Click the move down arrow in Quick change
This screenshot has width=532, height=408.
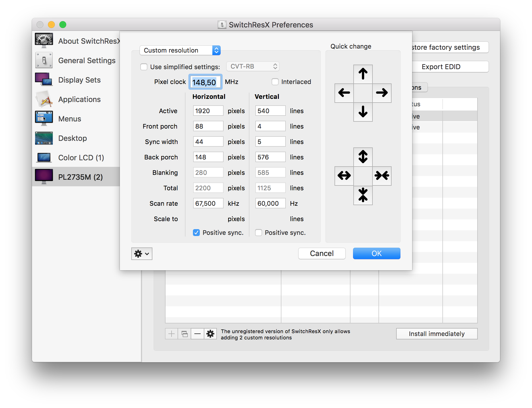point(363,112)
